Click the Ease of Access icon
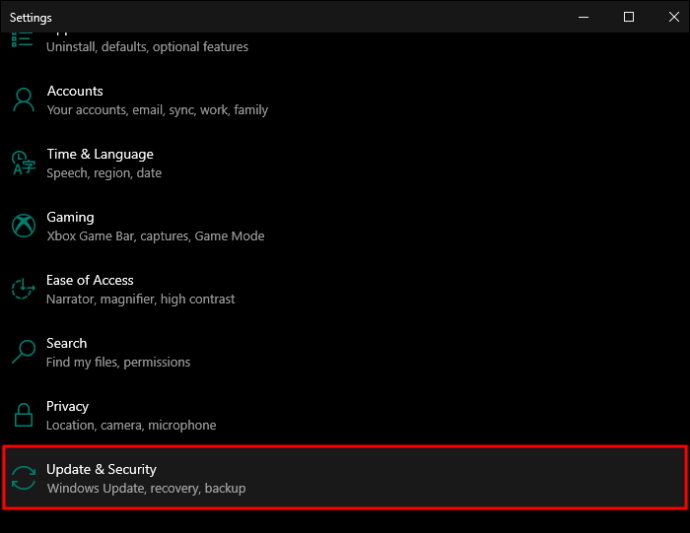The height and width of the screenshot is (533, 690). click(23, 289)
